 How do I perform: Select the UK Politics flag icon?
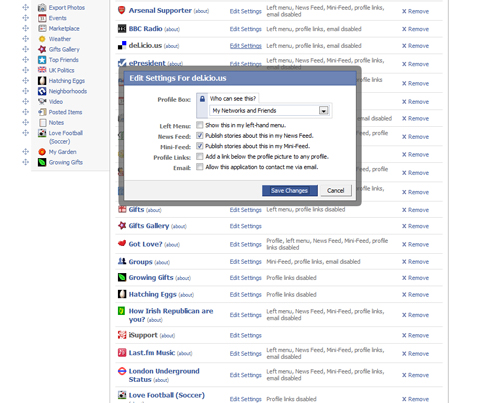coord(42,70)
